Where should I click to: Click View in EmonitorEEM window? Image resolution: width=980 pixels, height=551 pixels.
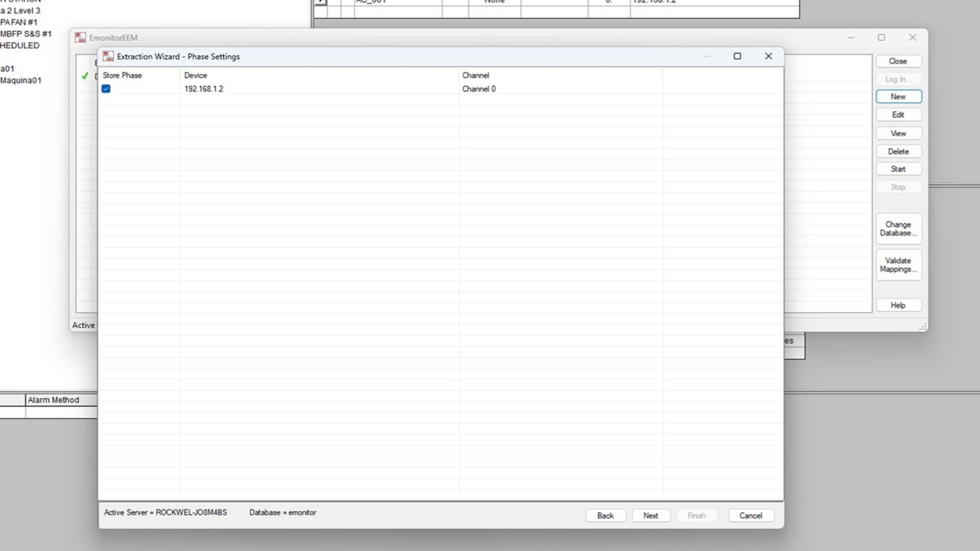tap(898, 133)
